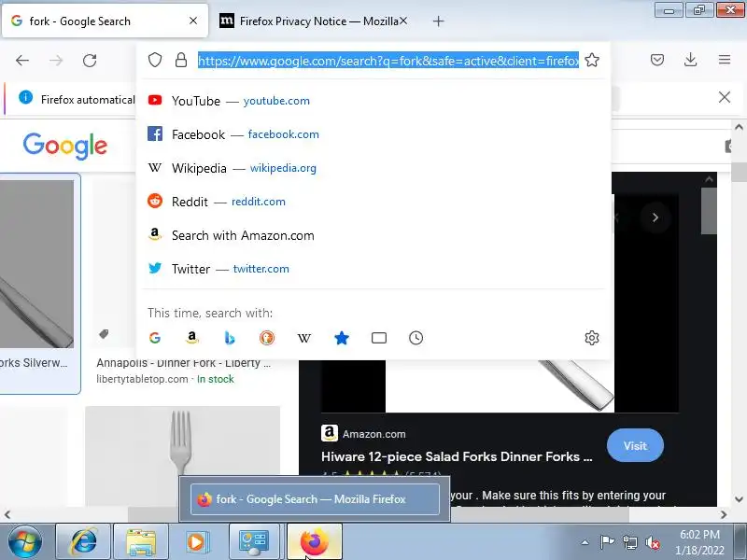747x560 pixels.
Task: Reload the current page
Action: (90, 61)
